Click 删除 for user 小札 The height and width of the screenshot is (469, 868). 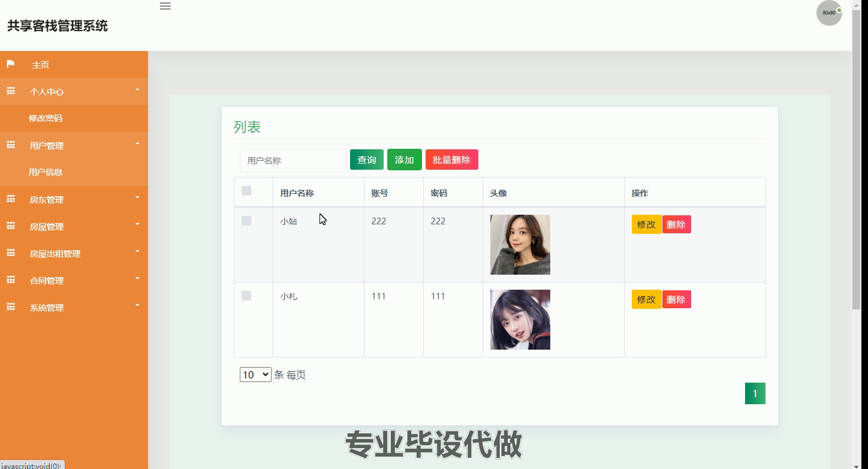click(676, 299)
